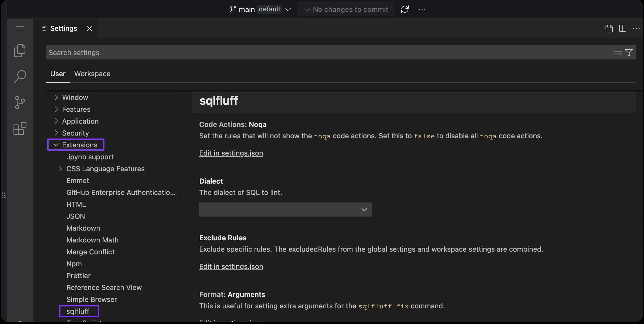Click the git branch icon next to main
Image resolution: width=644 pixels, height=324 pixels.
tap(233, 9)
